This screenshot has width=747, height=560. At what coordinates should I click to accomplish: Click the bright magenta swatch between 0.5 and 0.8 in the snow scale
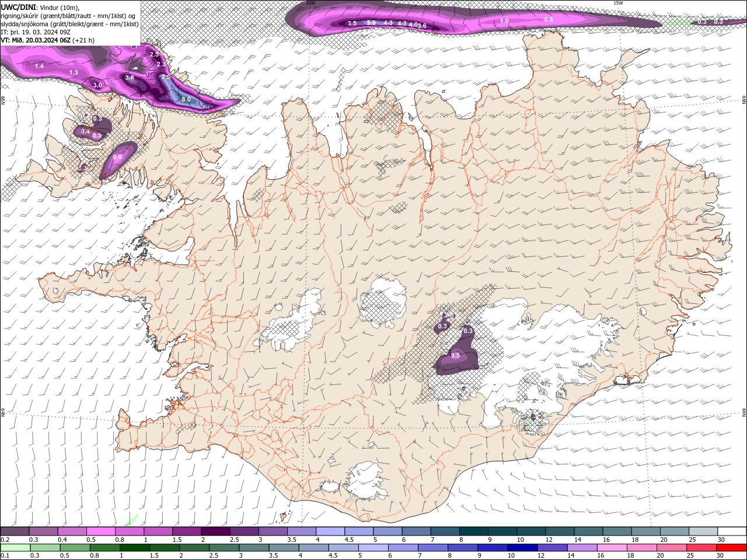point(100,531)
